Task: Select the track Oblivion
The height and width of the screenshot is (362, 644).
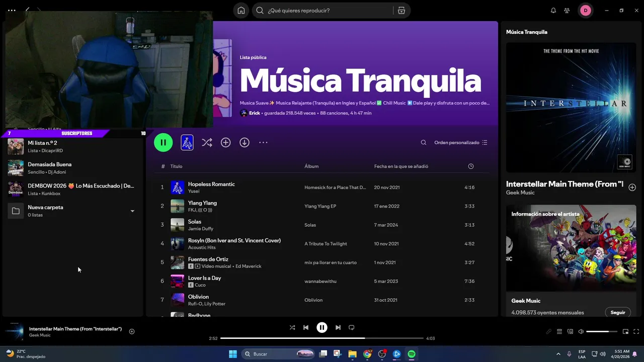Action: point(198,297)
